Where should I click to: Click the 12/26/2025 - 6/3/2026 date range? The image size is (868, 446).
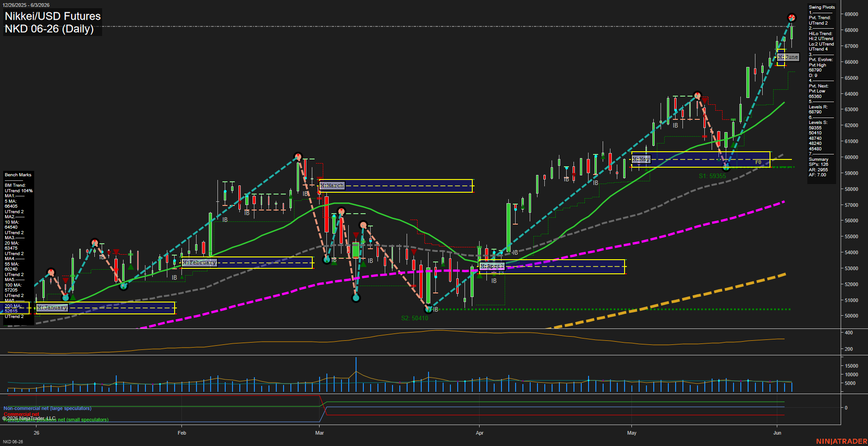(26, 5)
